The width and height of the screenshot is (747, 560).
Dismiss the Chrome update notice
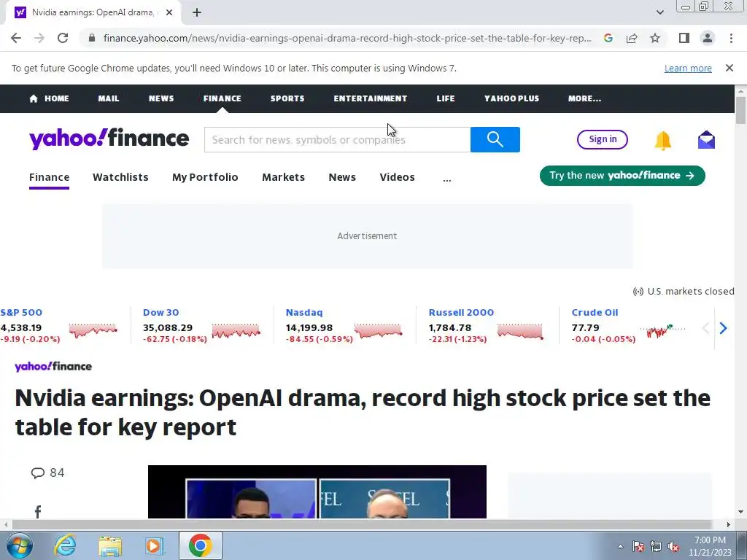(729, 68)
